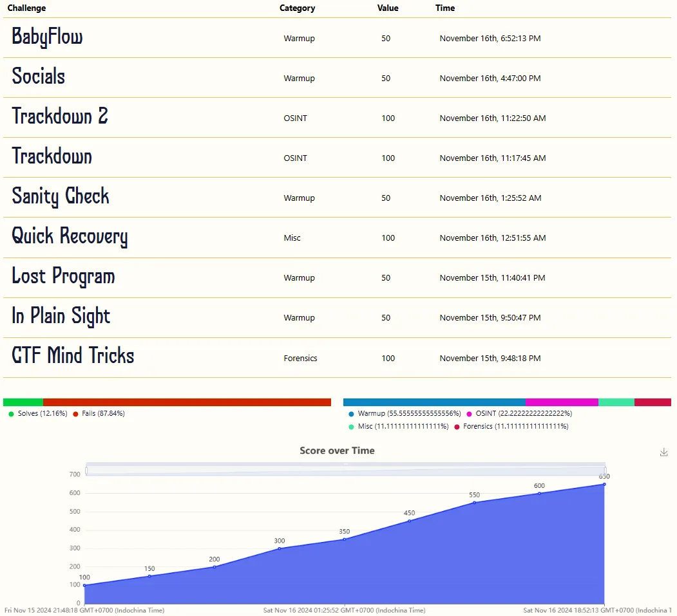
Task: Download the Score over Time chart
Action: click(x=663, y=453)
